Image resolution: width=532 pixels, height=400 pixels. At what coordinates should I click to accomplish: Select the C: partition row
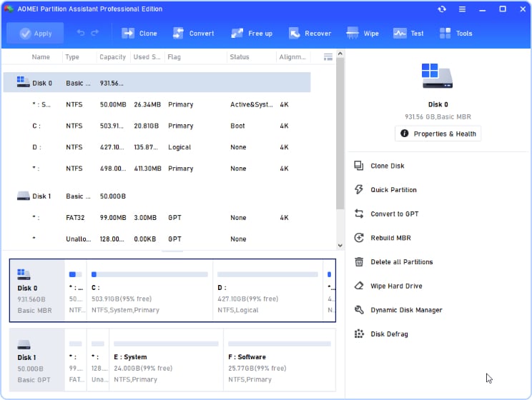[157, 126]
